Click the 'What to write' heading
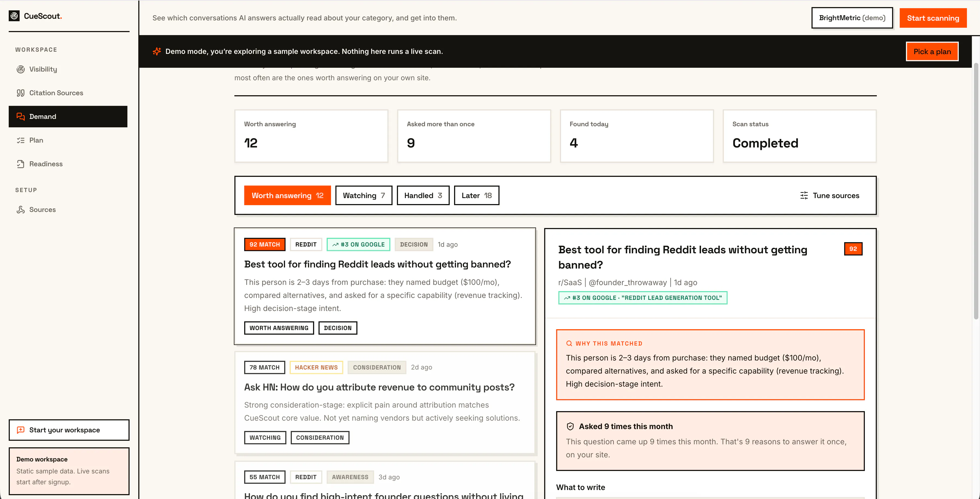The height and width of the screenshot is (499, 980). tap(581, 488)
